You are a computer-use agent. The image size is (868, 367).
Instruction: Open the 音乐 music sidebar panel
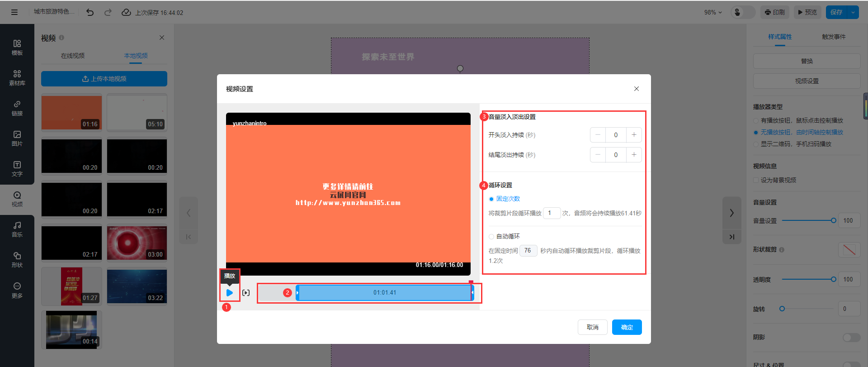(x=17, y=229)
